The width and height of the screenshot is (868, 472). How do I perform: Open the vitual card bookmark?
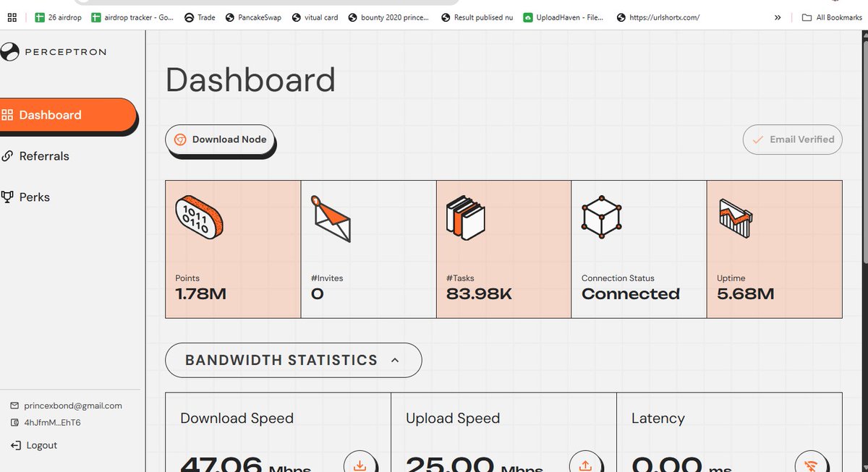pos(315,17)
